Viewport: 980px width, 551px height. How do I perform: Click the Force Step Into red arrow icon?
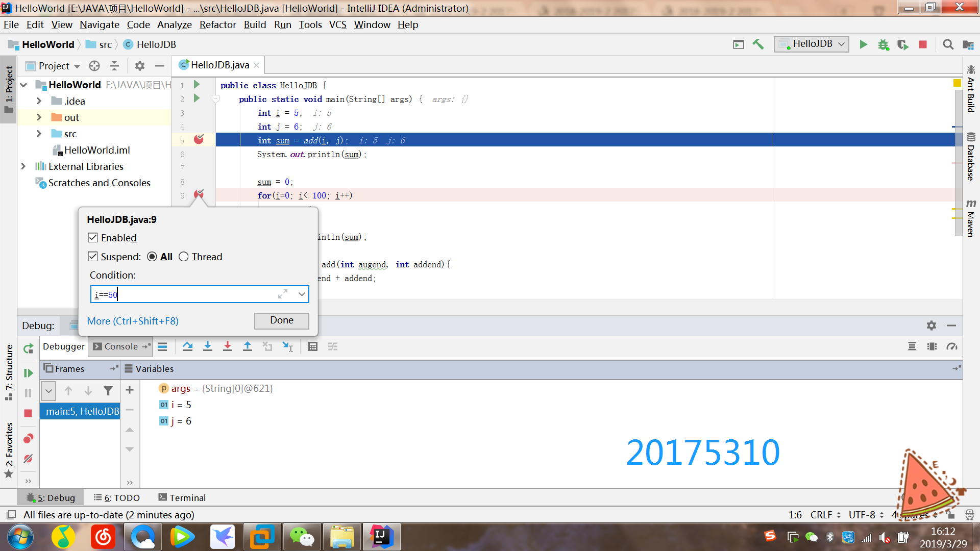pyautogui.click(x=227, y=346)
